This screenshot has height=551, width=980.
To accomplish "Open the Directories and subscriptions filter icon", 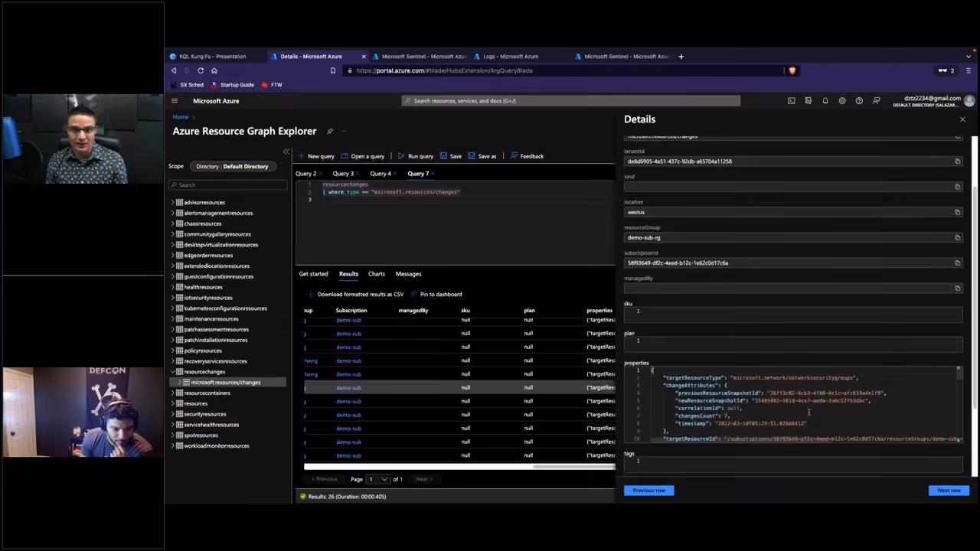I will click(808, 101).
